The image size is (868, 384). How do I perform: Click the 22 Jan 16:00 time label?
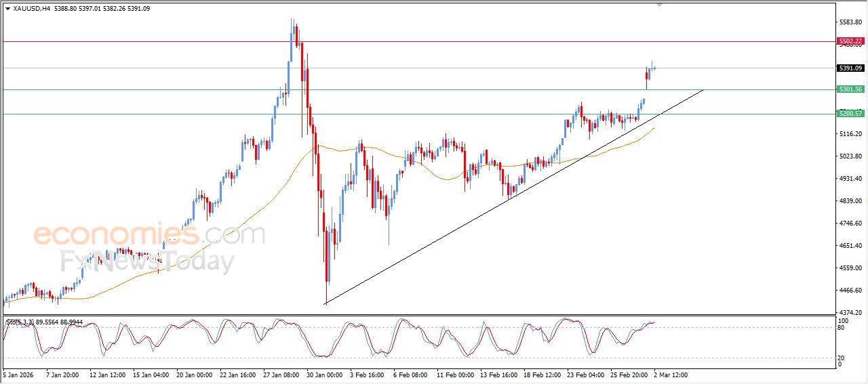(x=239, y=374)
